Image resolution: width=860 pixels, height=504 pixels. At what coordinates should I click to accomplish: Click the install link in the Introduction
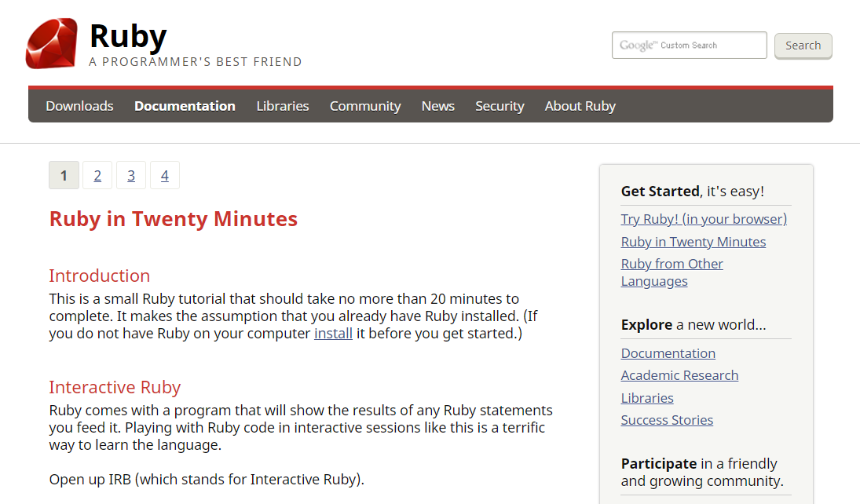pyautogui.click(x=333, y=333)
